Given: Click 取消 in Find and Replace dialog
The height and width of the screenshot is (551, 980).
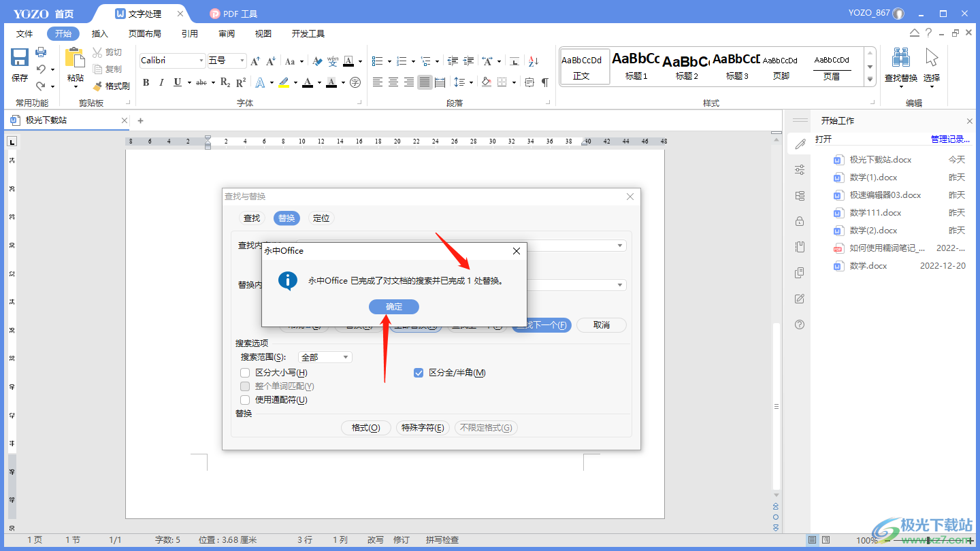Looking at the screenshot, I should (x=602, y=325).
